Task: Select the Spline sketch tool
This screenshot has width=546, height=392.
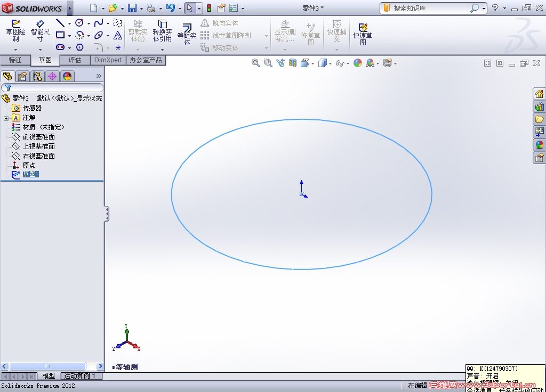Action: [x=99, y=23]
